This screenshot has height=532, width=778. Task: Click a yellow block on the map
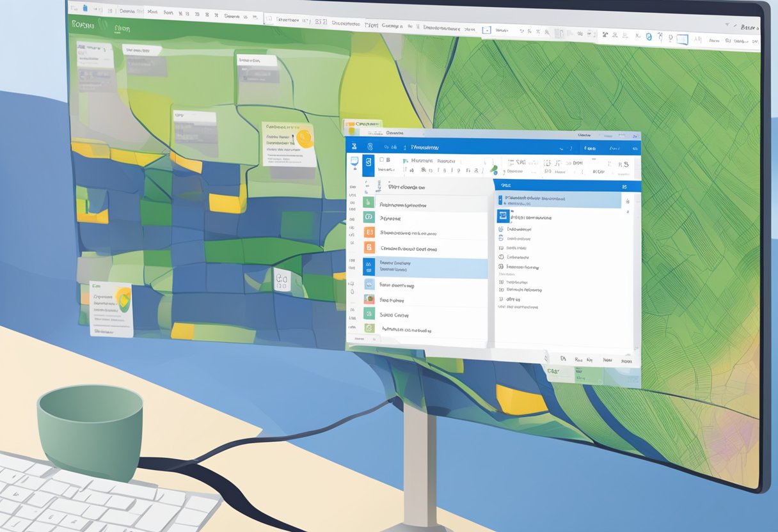227,203
